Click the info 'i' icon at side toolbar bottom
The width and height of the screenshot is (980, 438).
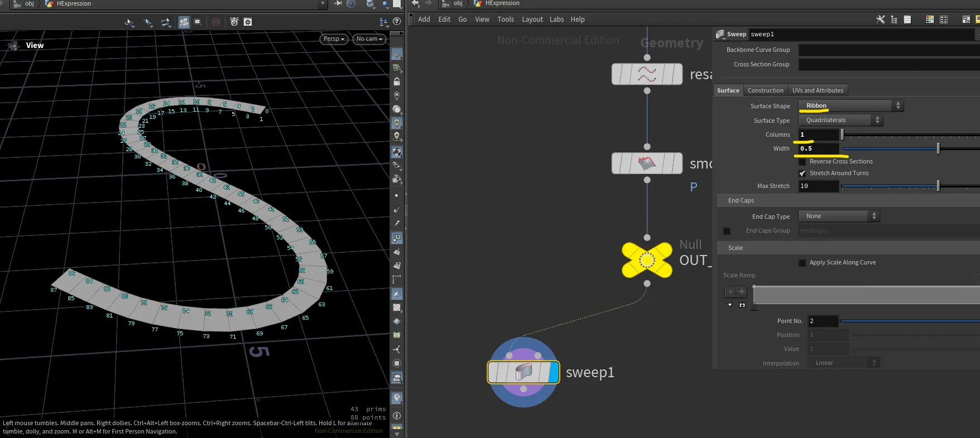(397, 416)
